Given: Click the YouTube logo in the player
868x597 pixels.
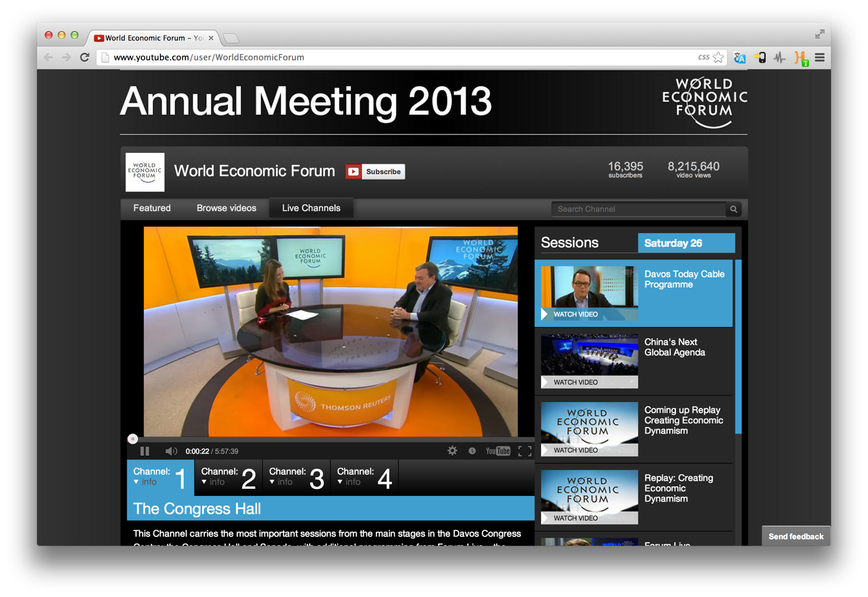Looking at the screenshot, I should pos(498,451).
